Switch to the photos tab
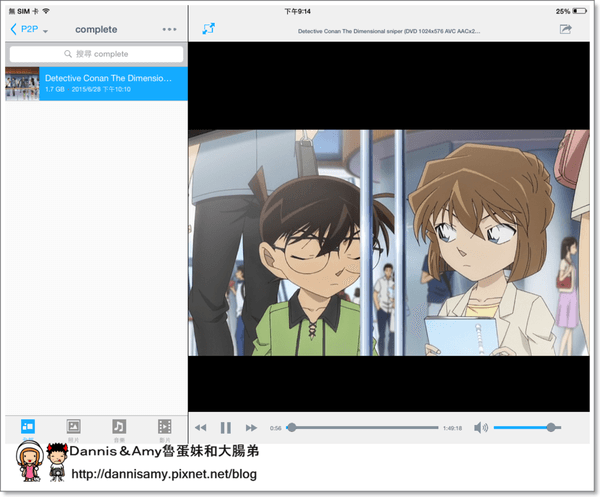Screen dimensions: 600x497 click(x=73, y=430)
